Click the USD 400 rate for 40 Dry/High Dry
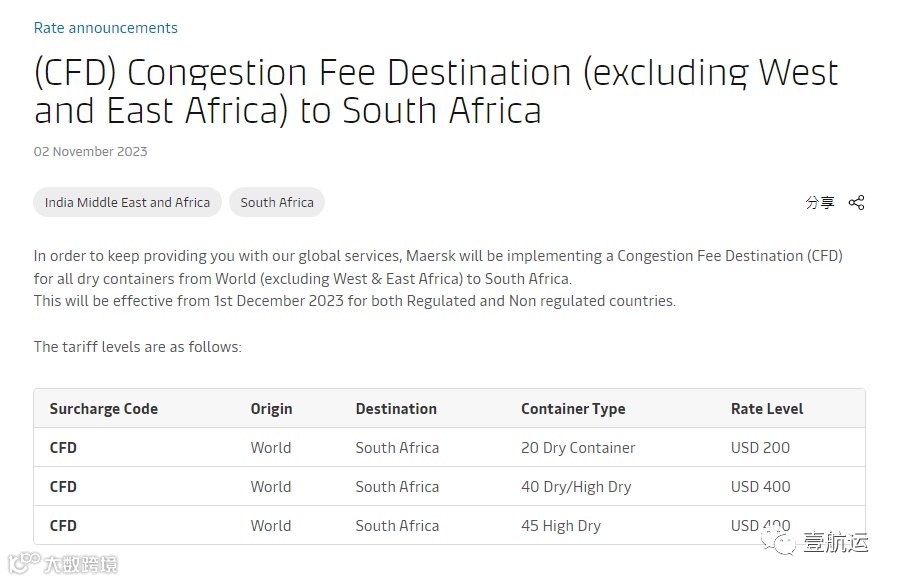Viewport: 897px width, 581px height. pos(760,487)
